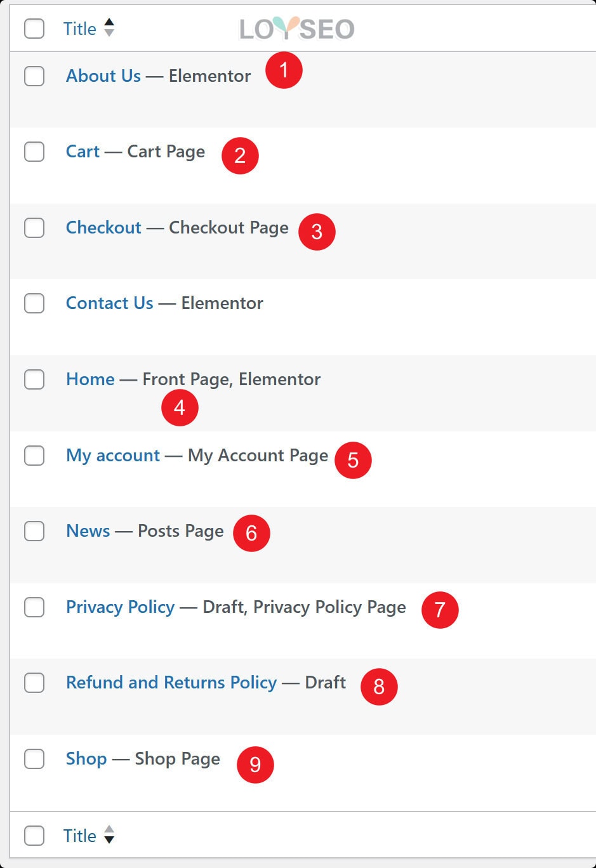Open the Contact Us page link
The image size is (596, 868).
tap(109, 303)
